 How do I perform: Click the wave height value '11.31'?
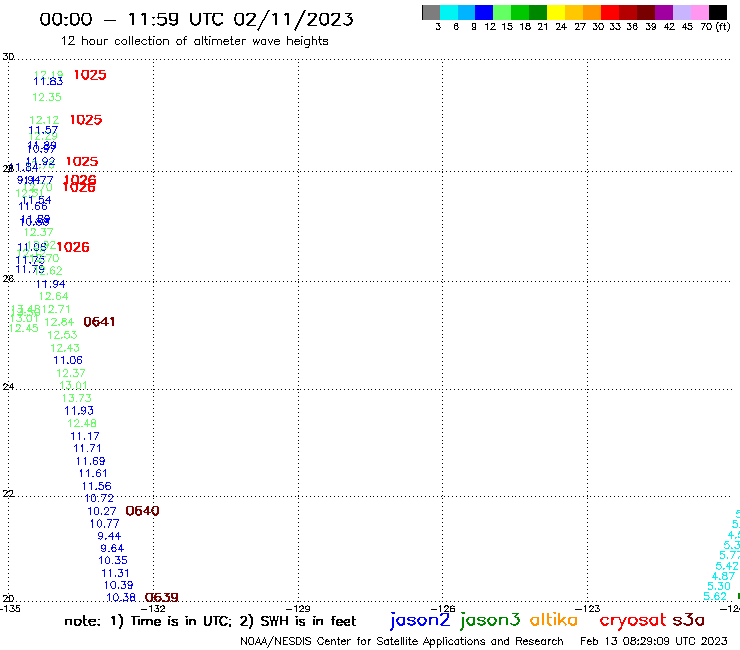pyautogui.click(x=115, y=573)
